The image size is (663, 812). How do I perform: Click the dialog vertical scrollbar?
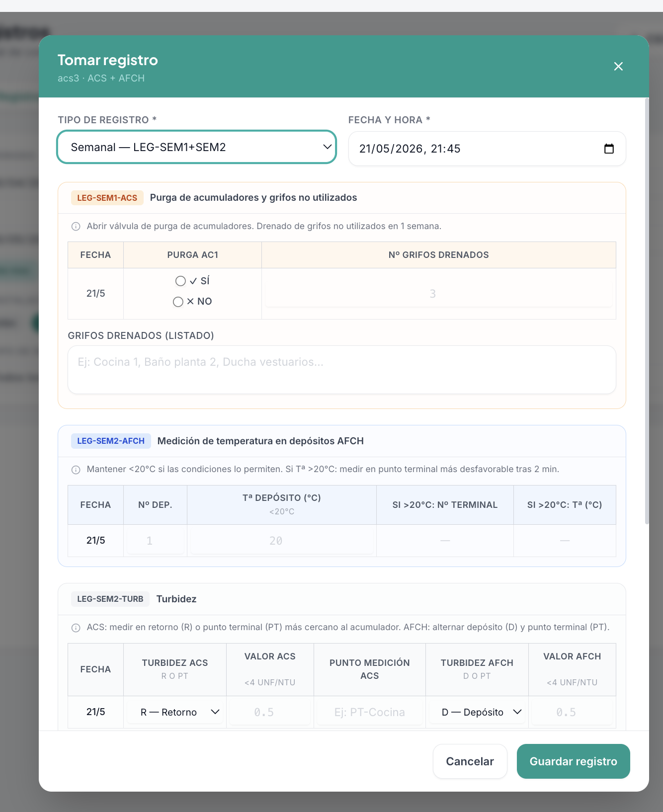(647, 311)
